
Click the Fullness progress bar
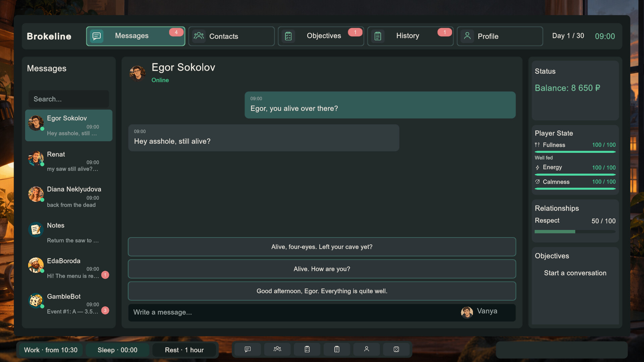click(x=575, y=152)
